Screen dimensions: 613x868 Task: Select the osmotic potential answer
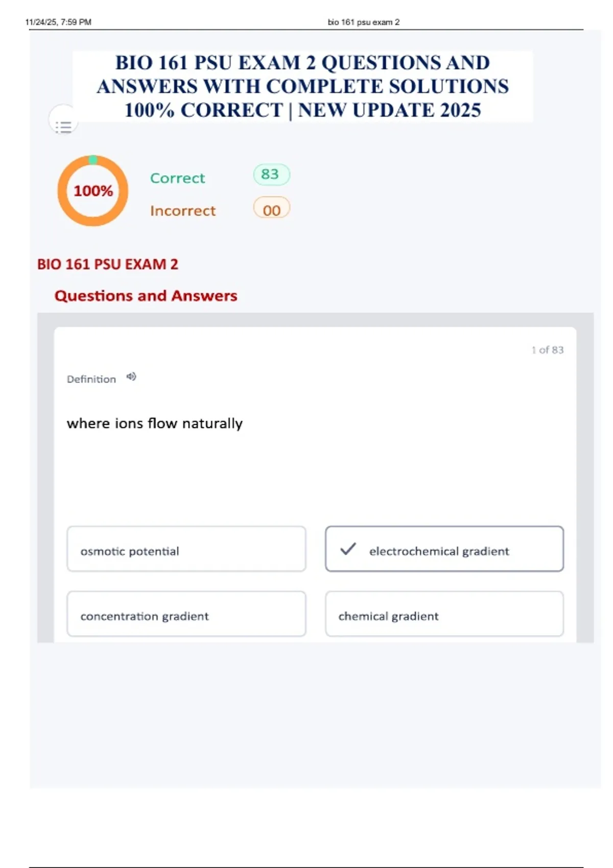click(186, 549)
